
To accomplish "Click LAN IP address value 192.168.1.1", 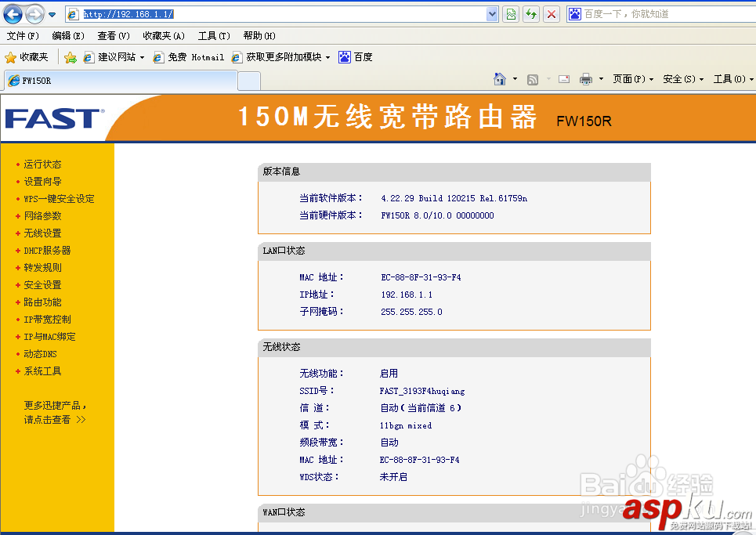I will 407,295.
